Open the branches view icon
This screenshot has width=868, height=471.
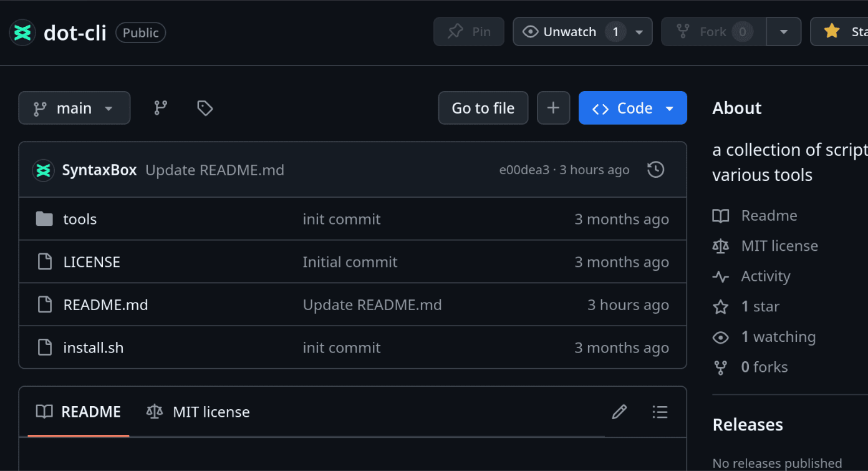pos(161,108)
